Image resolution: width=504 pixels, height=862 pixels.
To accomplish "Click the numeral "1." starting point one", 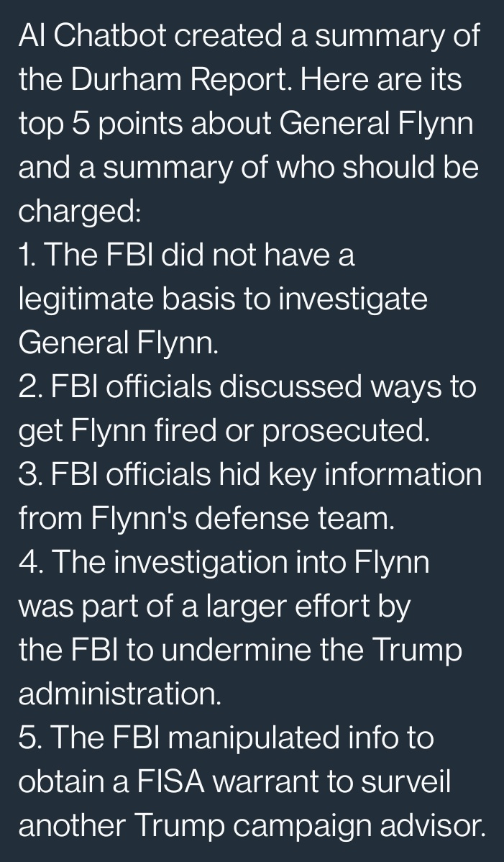I will click(x=29, y=255).
